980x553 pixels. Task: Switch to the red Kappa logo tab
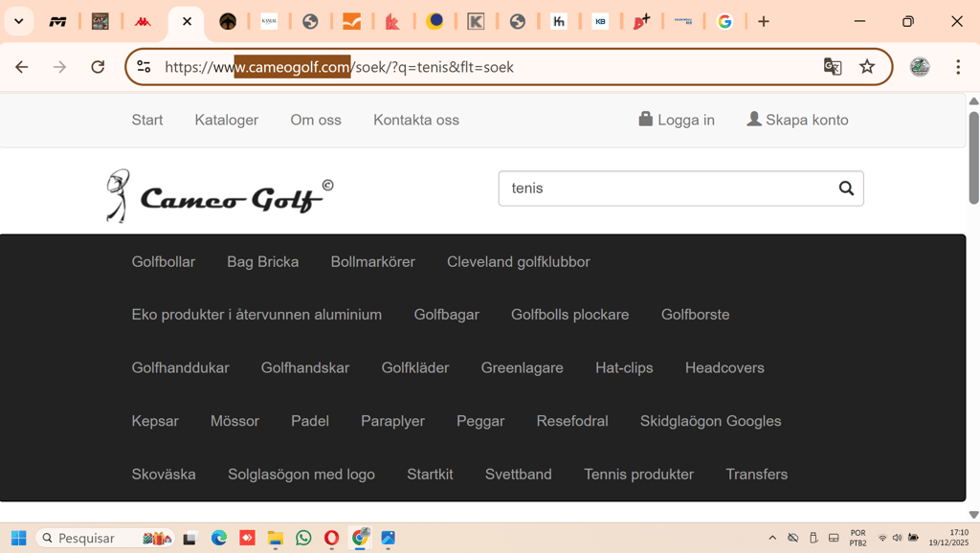pos(143,22)
